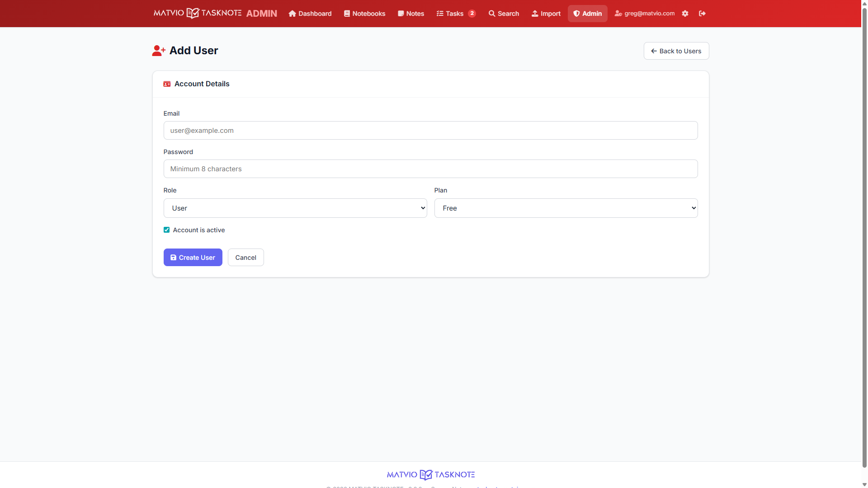Uncheck the Account is active checkbox
This screenshot has height=488, width=868.
(x=166, y=230)
